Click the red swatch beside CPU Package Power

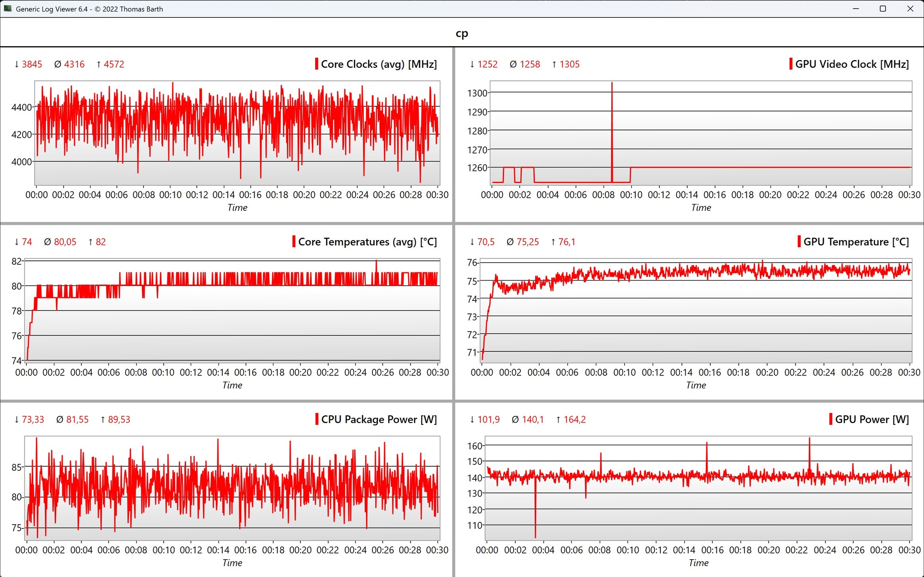pos(317,419)
